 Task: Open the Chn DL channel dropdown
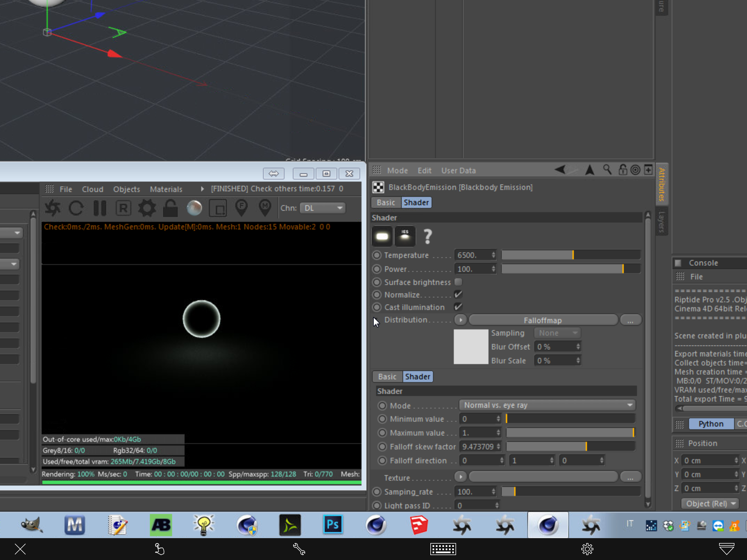coord(323,208)
